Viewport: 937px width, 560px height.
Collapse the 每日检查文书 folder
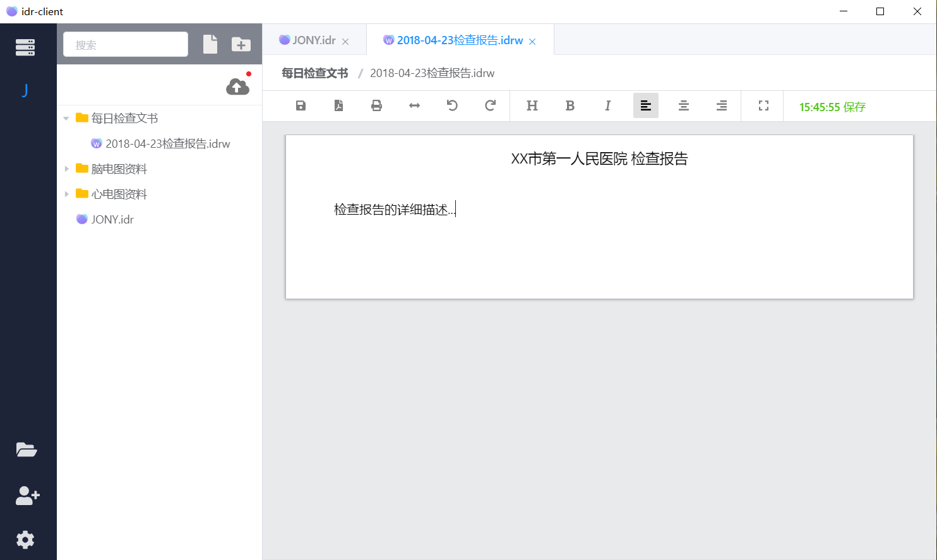point(66,119)
